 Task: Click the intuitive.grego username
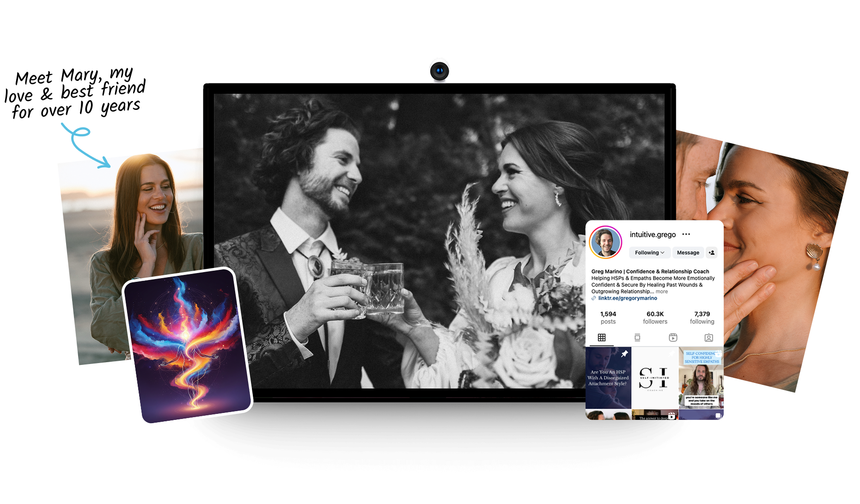click(653, 235)
